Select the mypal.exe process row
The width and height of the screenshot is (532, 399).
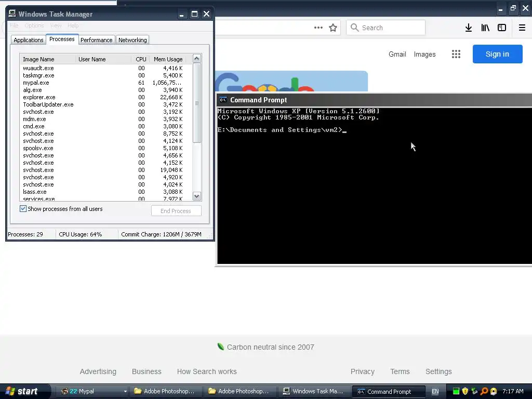106,83
